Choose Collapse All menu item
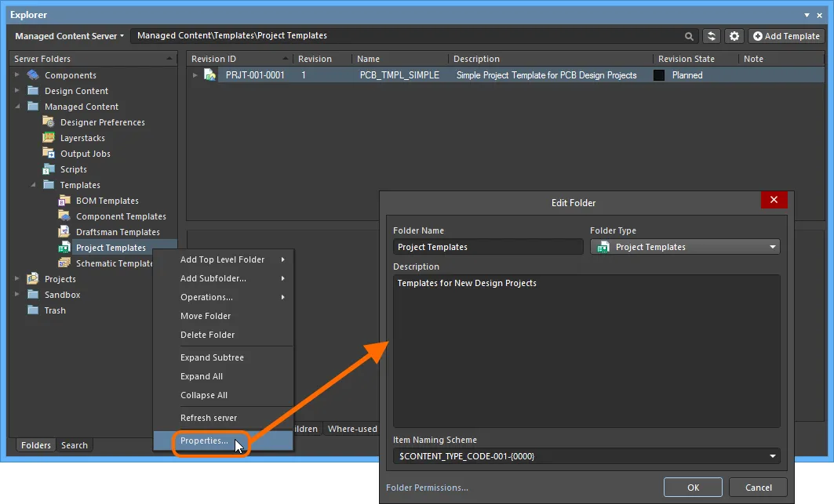 click(224, 395)
